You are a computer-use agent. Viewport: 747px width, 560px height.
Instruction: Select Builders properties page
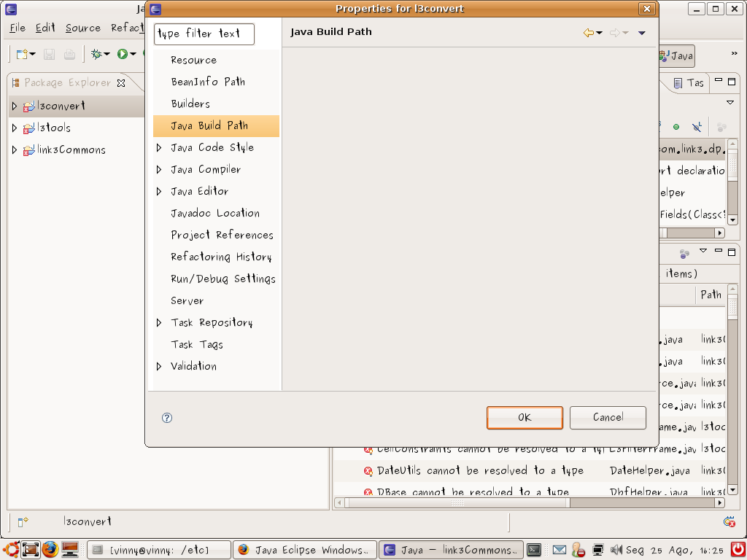tap(190, 104)
